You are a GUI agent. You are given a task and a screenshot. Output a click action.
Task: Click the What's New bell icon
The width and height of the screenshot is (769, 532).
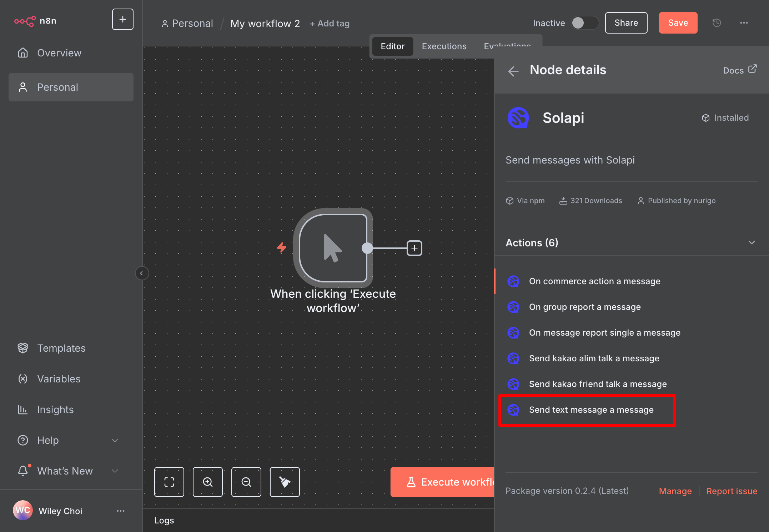23,471
